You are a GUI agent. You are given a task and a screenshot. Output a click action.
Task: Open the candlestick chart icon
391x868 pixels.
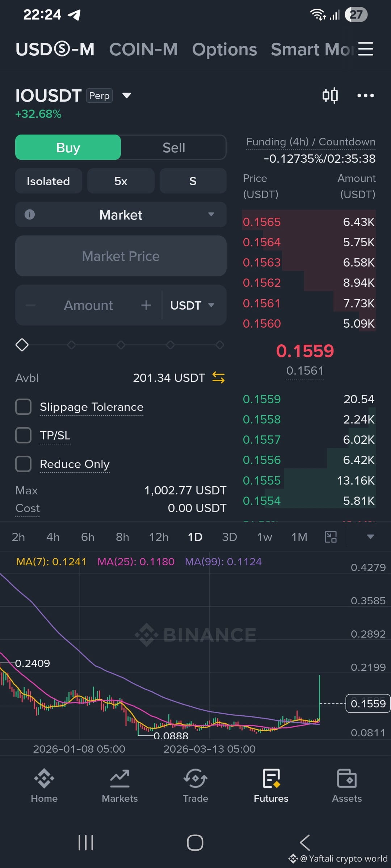pos(330,95)
